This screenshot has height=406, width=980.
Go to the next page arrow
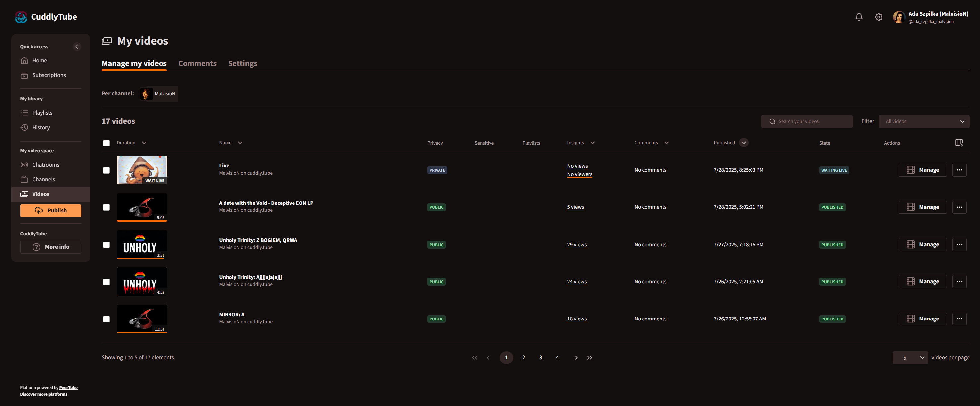[x=576, y=357]
